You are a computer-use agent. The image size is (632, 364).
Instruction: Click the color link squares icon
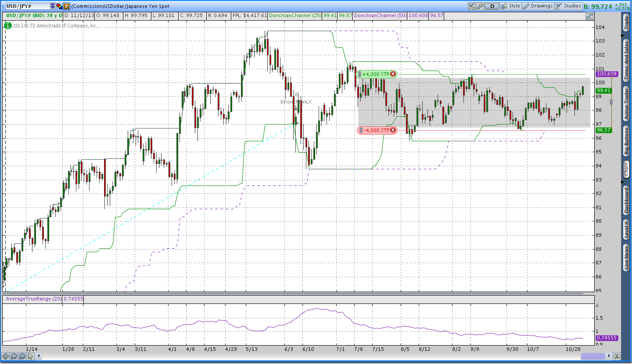tap(59, 6)
